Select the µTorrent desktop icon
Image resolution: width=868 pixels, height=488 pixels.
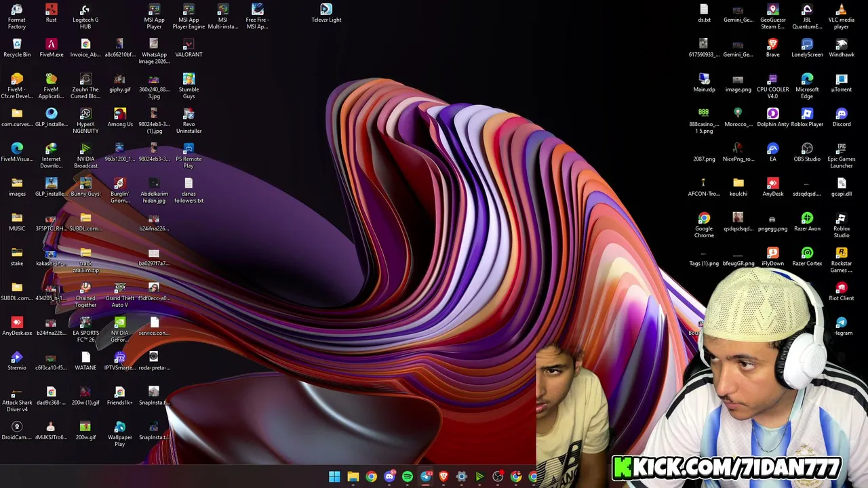click(x=842, y=83)
